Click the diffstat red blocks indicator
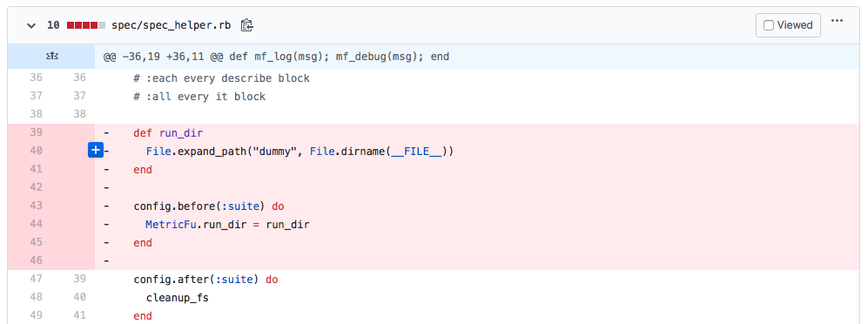The image size is (868, 324). (86, 25)
